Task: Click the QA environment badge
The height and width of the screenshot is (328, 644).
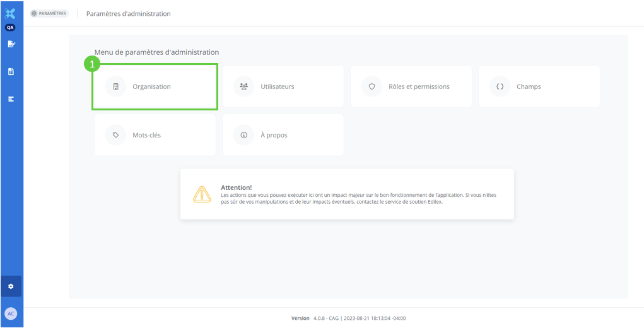Action: pyautogui.click(x=10, y=28)
